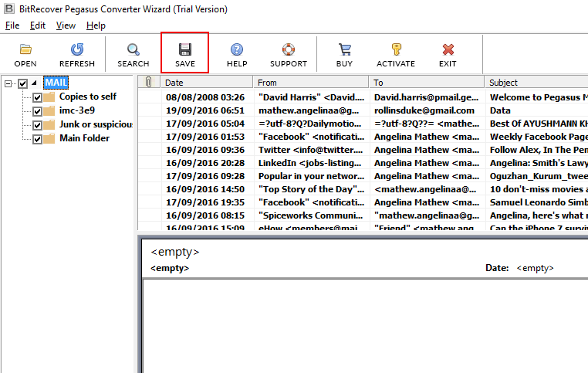Select the imc-3e9 folder

[77, 110]
